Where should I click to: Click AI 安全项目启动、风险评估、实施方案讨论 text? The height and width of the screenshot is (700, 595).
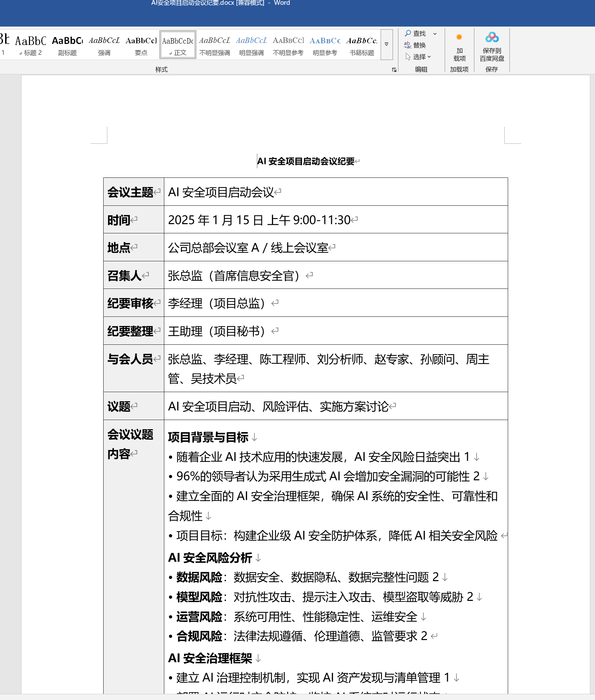click(278, 406)
